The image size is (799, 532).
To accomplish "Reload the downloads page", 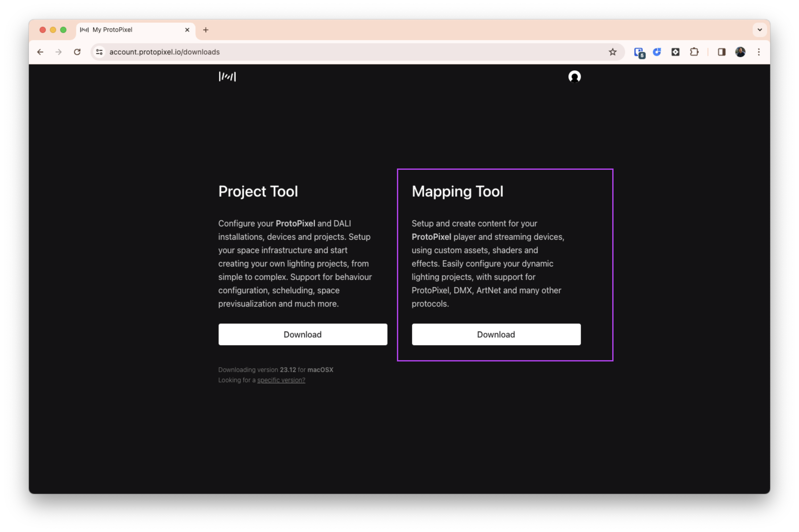I will pos(77,52).
